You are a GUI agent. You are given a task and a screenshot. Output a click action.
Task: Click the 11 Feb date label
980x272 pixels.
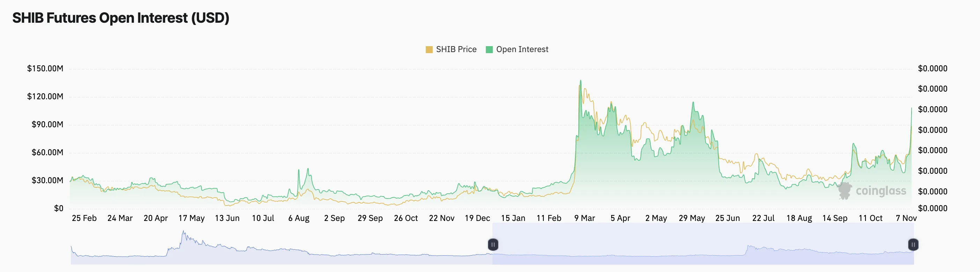(549, 218)
